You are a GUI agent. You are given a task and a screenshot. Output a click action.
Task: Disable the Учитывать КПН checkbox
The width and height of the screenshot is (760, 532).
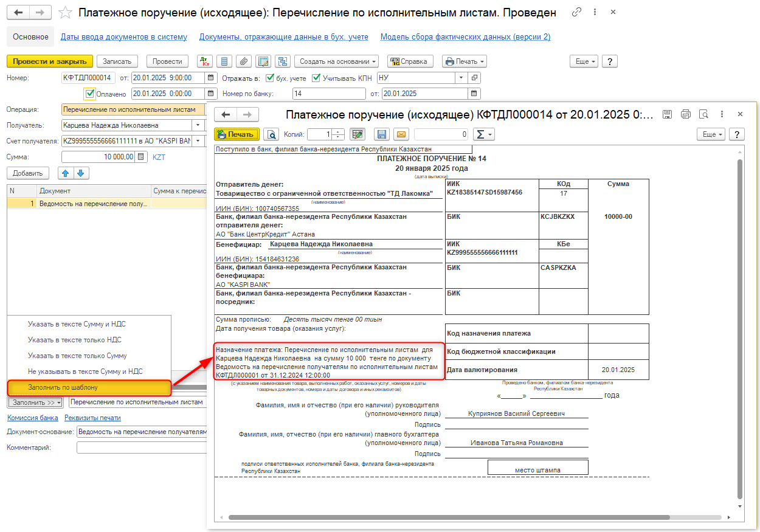(316, 78)
